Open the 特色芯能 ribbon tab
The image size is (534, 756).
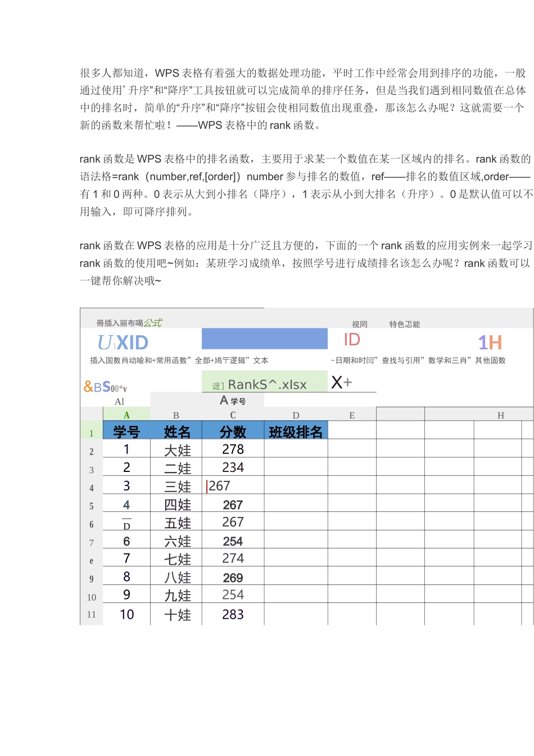tap(405, 325)
